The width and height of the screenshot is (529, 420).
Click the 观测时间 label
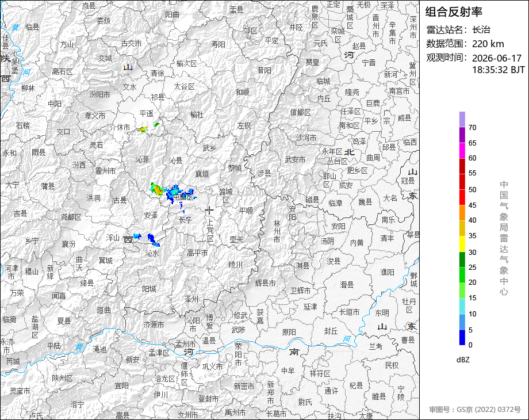447,58
